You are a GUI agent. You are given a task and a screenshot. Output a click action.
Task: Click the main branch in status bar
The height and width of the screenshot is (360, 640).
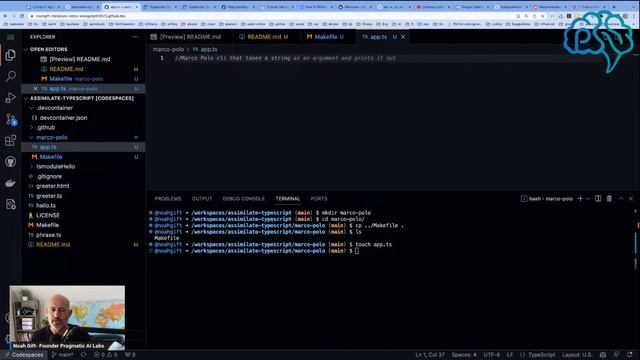tap(62, 355)
